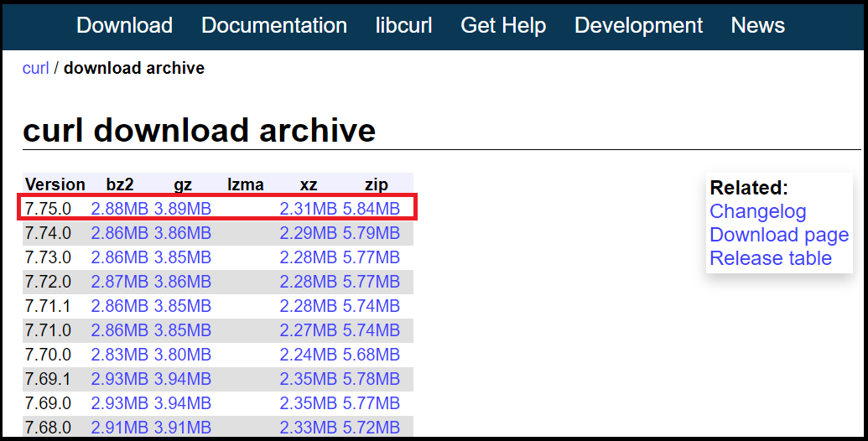Open the Documentation menu item
The height and width of the screenshot is (441, 868).
[x=274, y=25]
